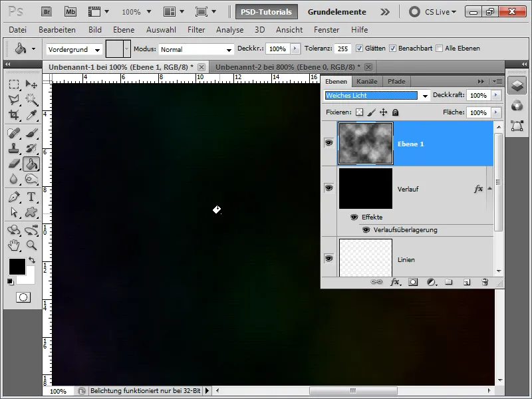Viewport: 532px width, 399px height.
Task: Enable the Alle Ebenen checkbox
Action: point(440,48)
